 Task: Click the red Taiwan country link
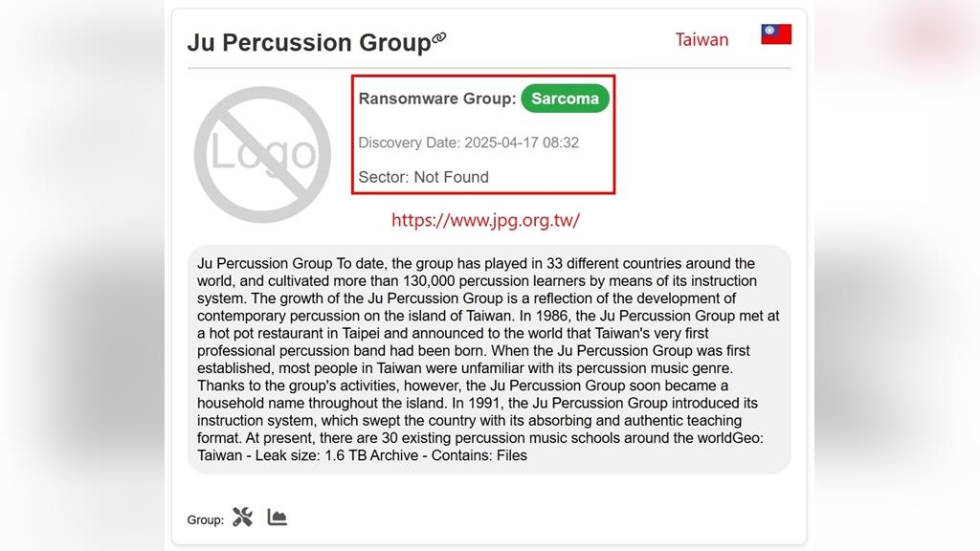point(702,39)
